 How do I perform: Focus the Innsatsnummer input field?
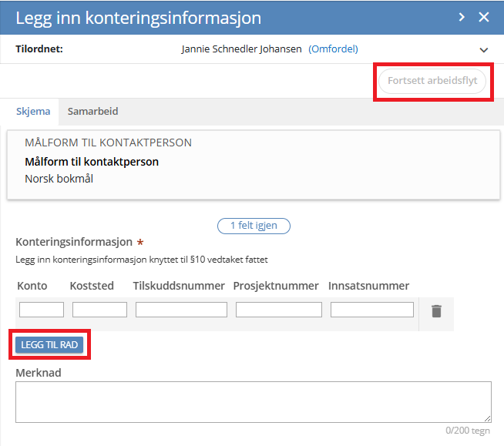click(371, 310)
